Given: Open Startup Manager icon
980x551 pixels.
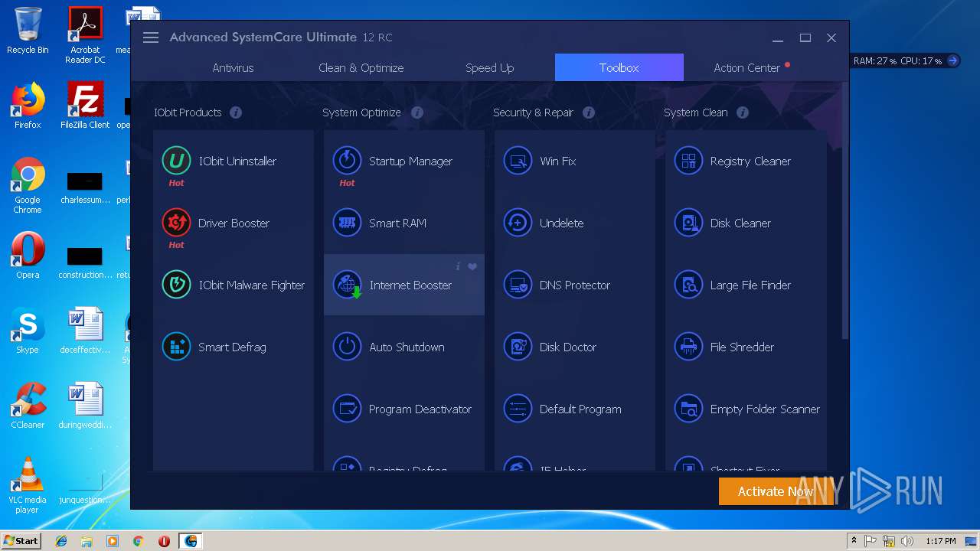Looking at the screenshot, I should 347,161.
